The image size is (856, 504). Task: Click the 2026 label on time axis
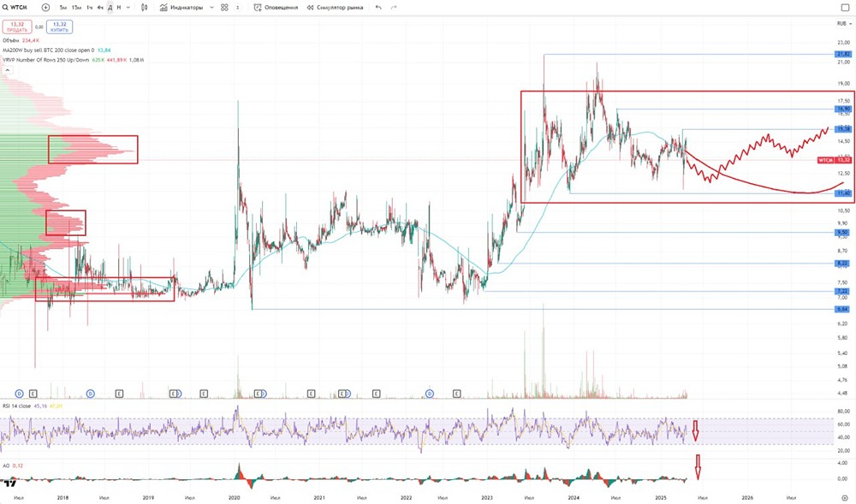pyautogui.click(x=747, y=498)
